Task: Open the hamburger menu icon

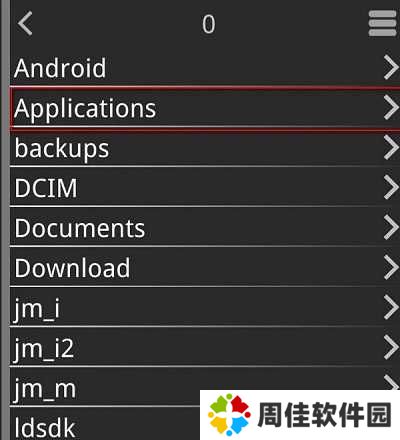Action: click(382, 23)
